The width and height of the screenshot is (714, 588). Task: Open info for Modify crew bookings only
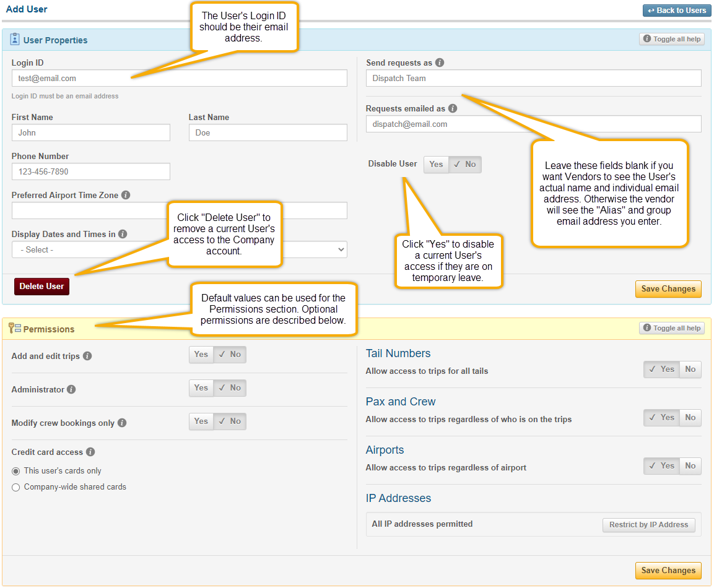(123, 423)
